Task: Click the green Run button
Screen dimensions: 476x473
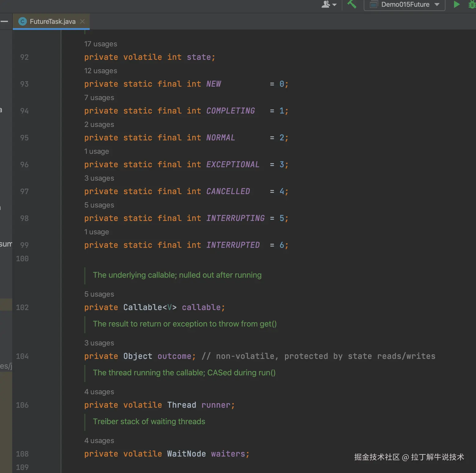Action: click(x=456, y=5)
